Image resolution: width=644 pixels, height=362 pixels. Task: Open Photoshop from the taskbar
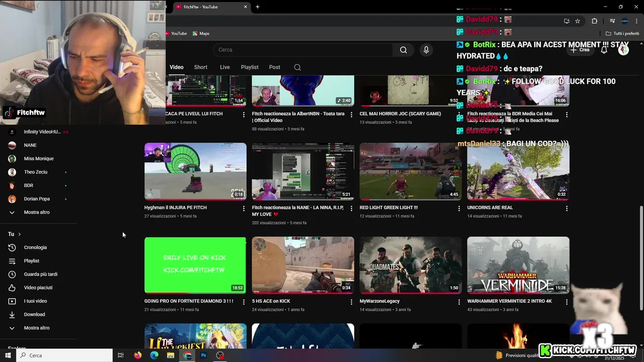point(203,355)
